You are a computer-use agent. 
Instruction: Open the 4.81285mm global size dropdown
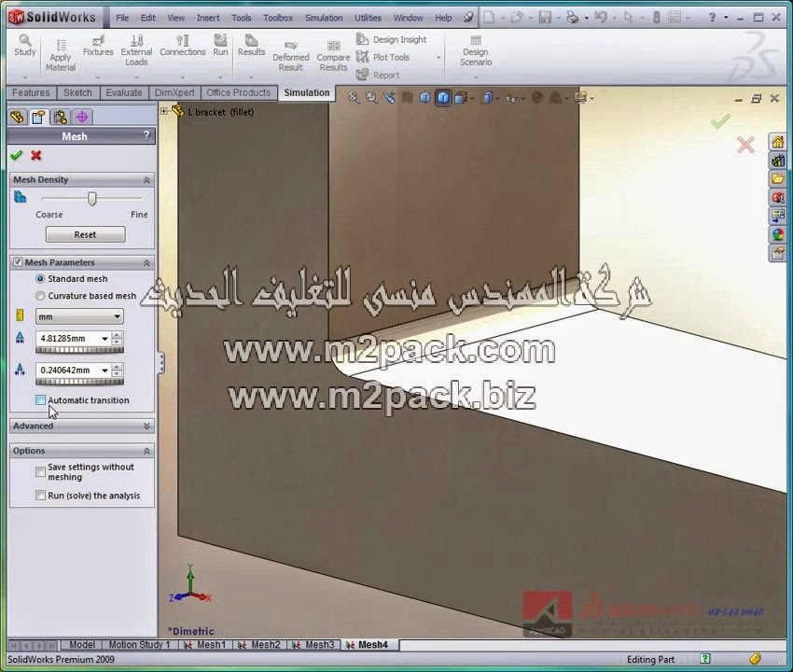(104, 339)
